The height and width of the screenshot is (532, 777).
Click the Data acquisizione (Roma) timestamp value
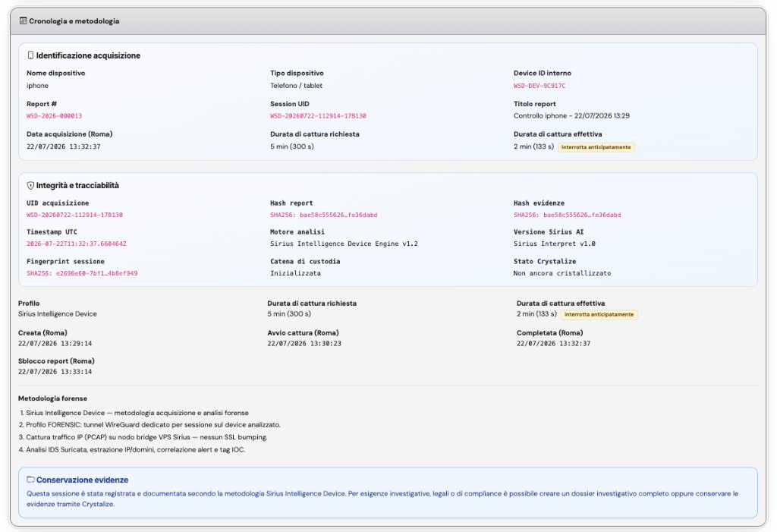coord(64,146)
